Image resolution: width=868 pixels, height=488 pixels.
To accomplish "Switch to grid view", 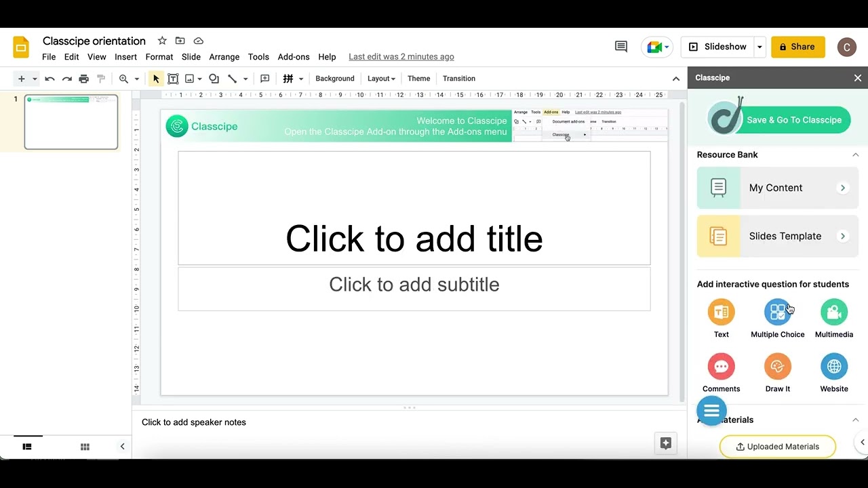I will pos(85,447).
